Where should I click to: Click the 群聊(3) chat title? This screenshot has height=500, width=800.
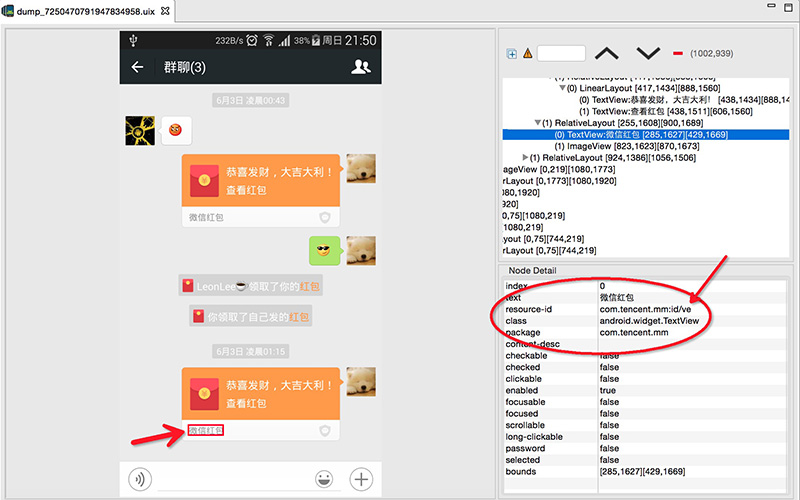[x=185, y=67]
